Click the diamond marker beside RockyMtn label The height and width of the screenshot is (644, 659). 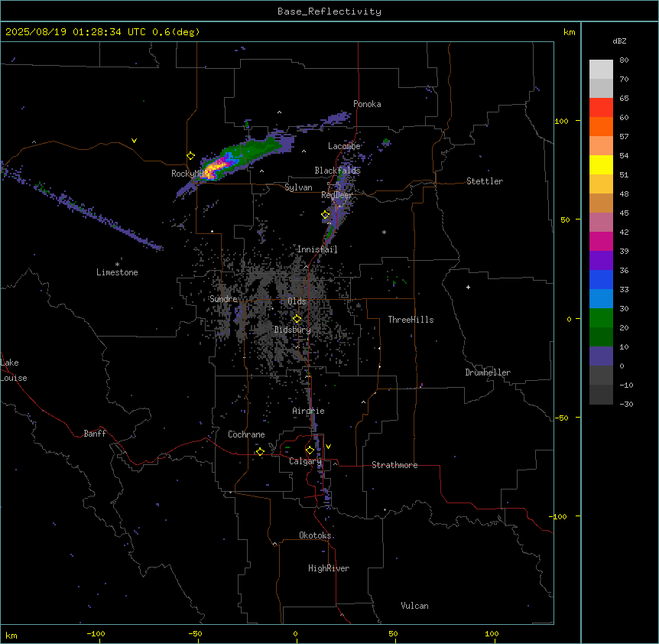pos(191,156)
